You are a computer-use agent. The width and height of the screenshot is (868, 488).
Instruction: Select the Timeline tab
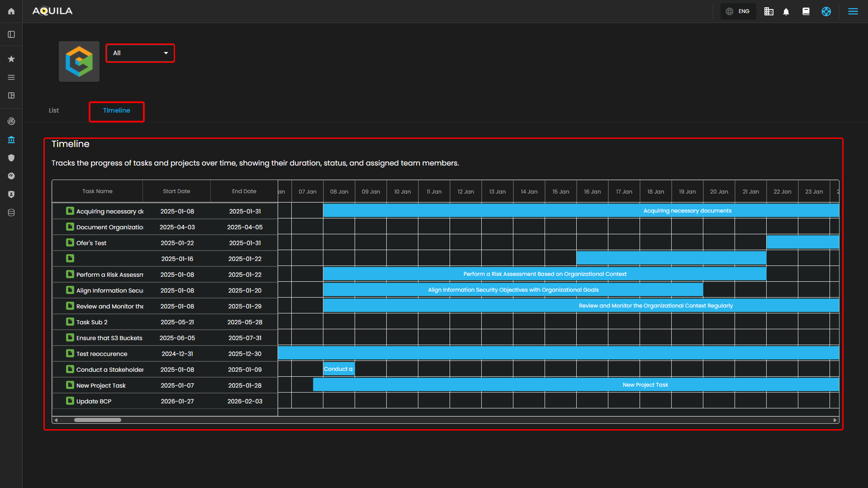pyautogui.click(x=116, y=111)
